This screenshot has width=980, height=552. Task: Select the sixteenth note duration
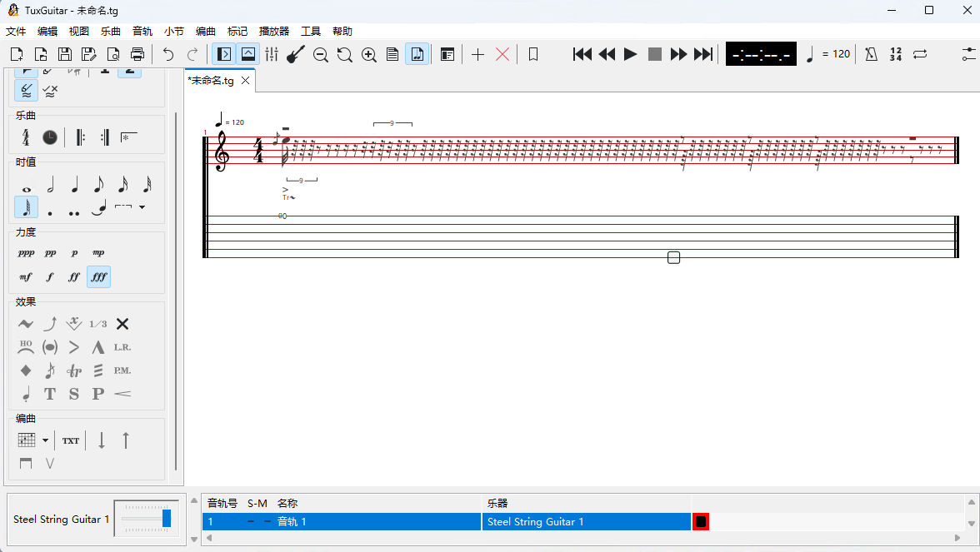123,185
